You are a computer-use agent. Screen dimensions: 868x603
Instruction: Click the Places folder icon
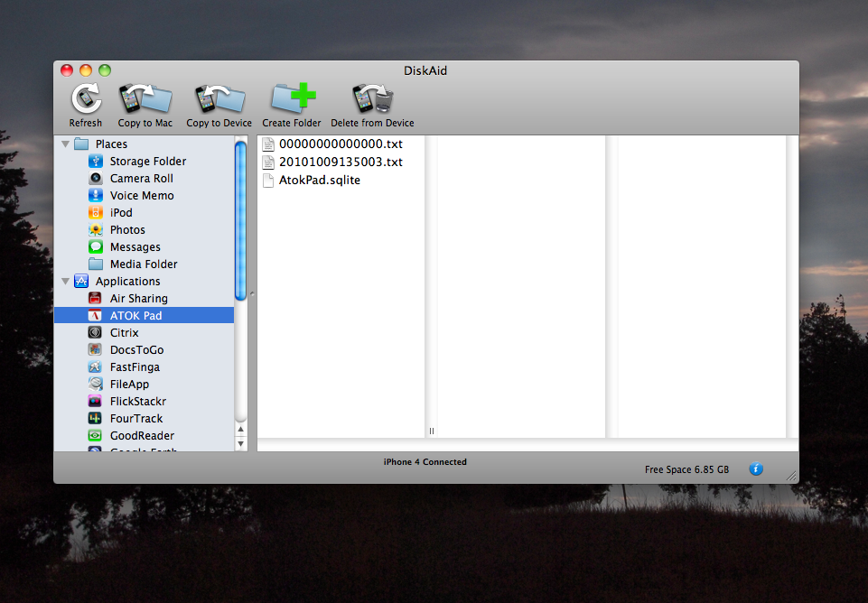tap(81, 144)
